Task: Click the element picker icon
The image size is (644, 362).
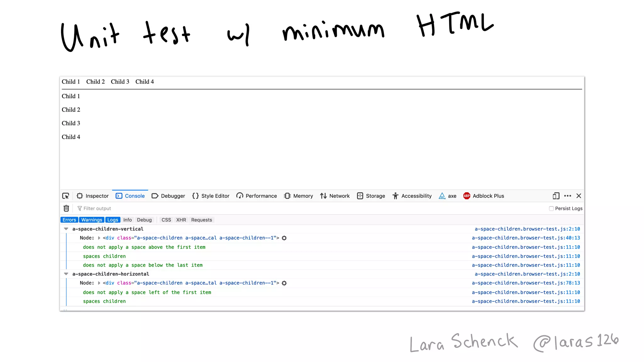Action: coord(65,196)
